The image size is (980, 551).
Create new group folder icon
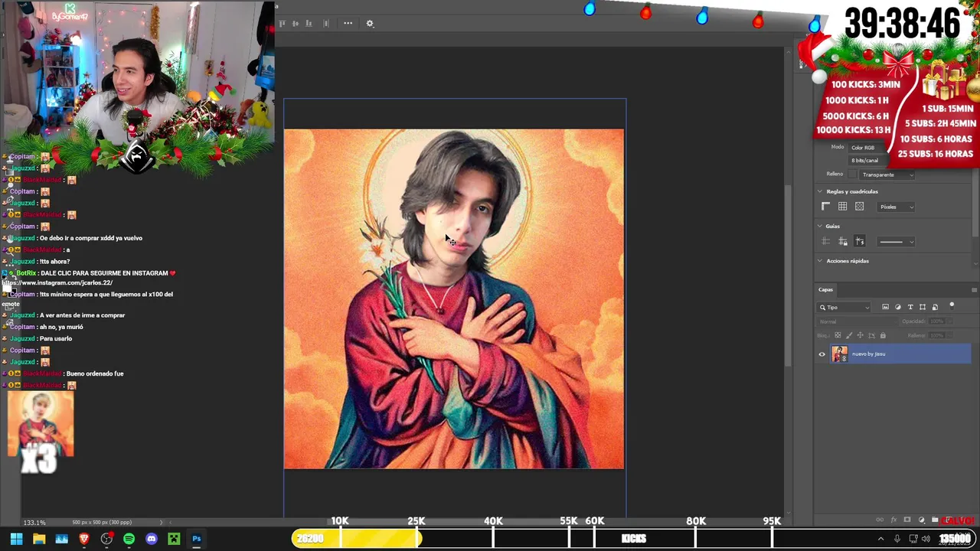(x=935, y=520)
